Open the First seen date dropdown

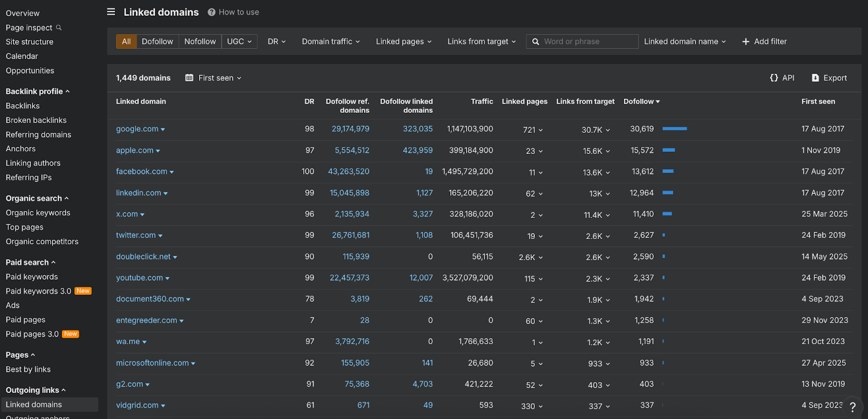[x=220, y=78]
